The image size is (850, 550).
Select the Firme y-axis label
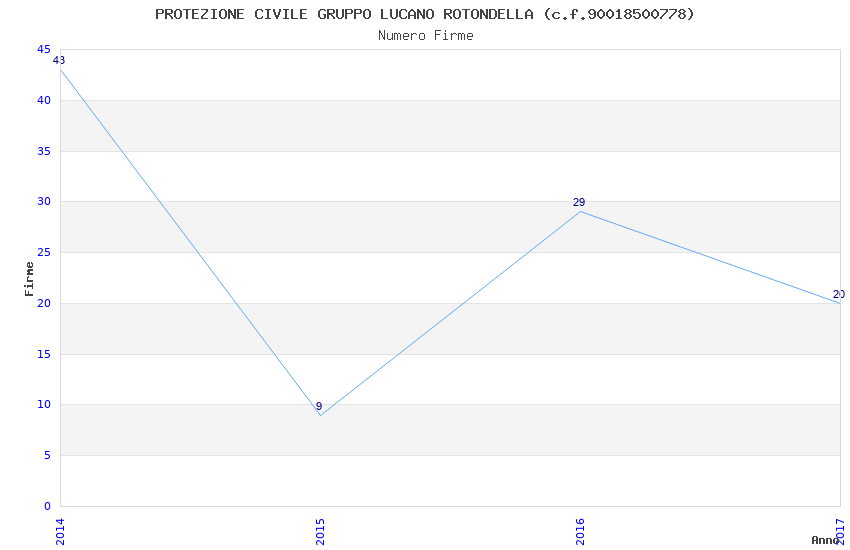pyautogui.click(x=29, y=278)
